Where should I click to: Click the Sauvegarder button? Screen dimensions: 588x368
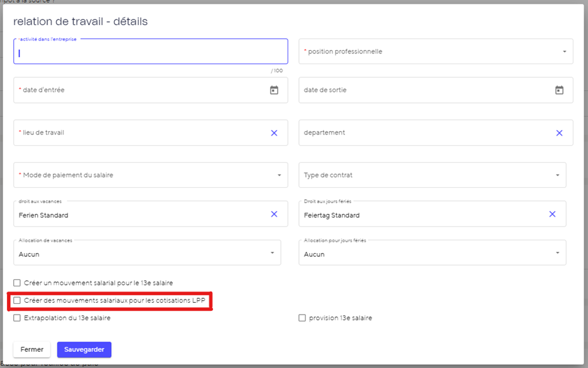84,349
